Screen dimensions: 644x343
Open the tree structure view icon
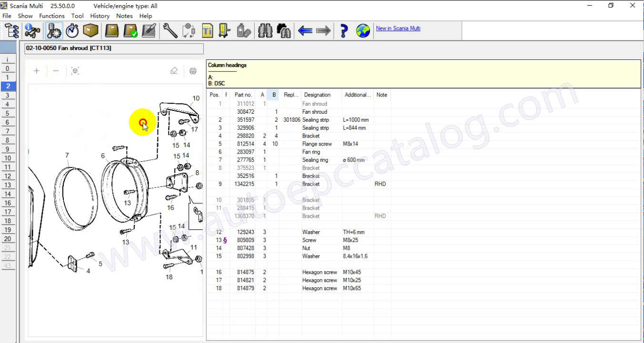click(12, 31)
